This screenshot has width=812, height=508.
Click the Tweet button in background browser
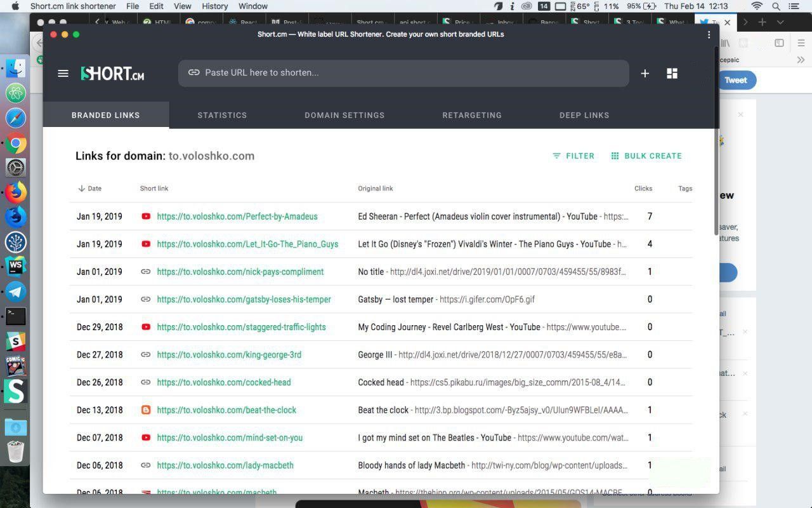click(736, 80)
